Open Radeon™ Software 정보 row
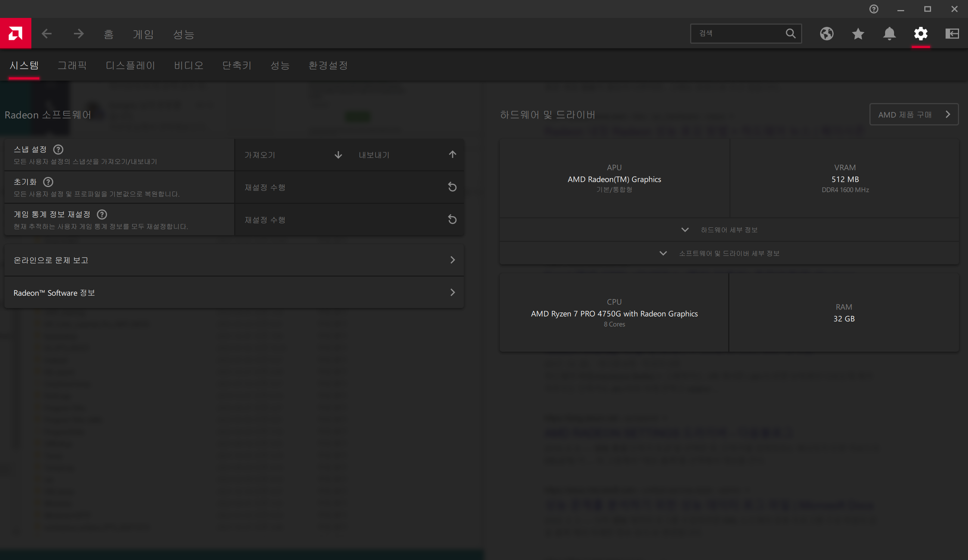This screenshot has width=968, height=560. [x=234, y=293]
